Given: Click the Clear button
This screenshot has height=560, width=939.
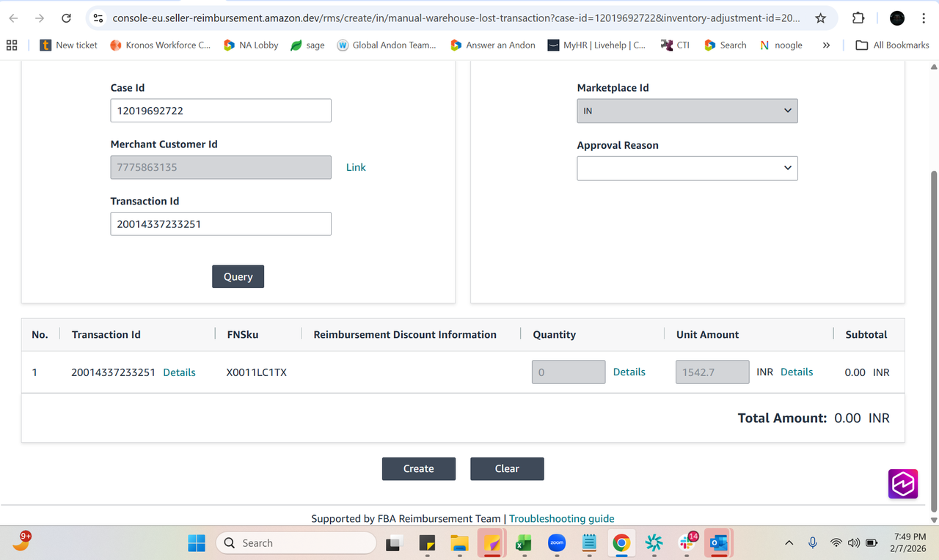Looking at the screenshot, I should 507,468.
